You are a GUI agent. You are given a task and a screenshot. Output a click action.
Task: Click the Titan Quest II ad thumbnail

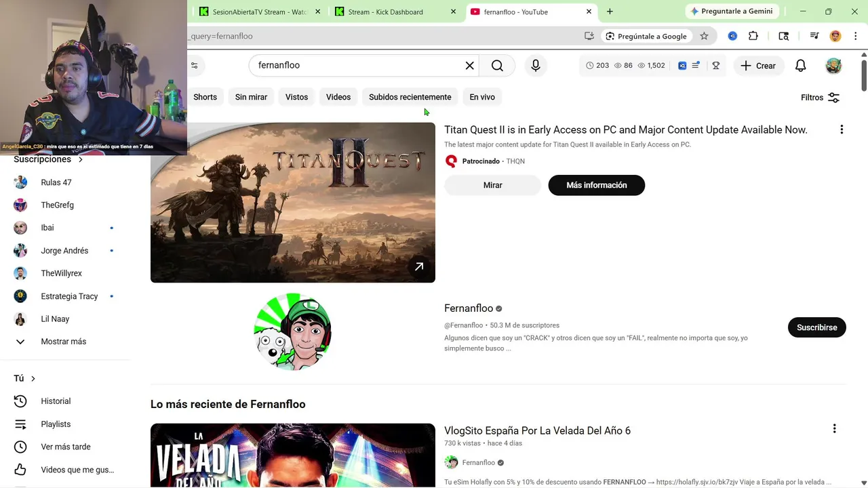click(293, 203)
